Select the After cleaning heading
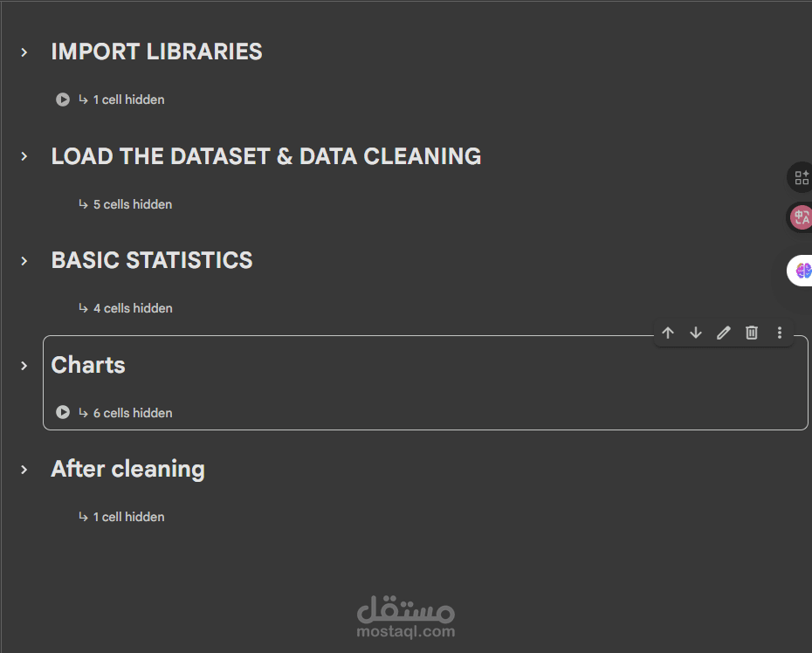812x653 pixels. [x=127, y=469]
